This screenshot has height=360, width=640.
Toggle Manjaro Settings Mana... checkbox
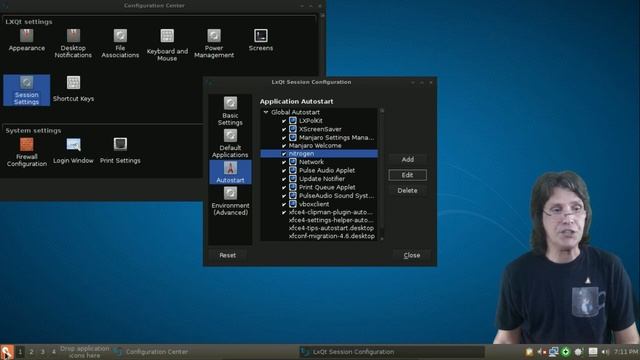[284, 138]
